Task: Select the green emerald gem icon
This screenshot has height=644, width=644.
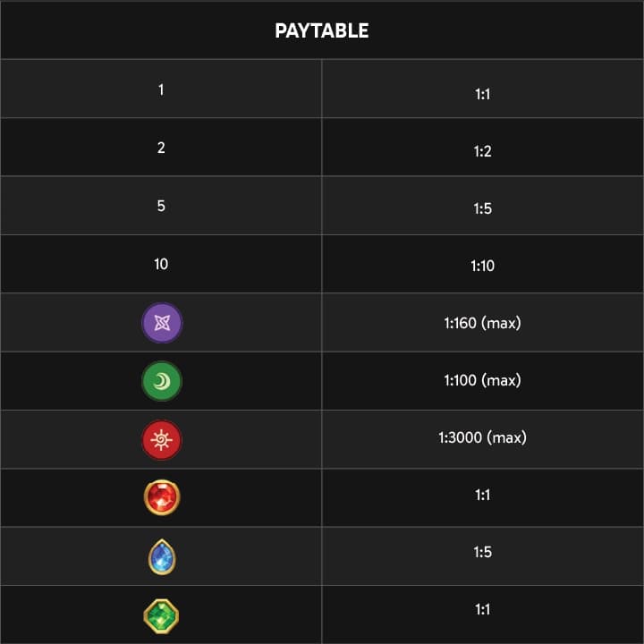Action: pyautogui.click(x=161, y=616)
